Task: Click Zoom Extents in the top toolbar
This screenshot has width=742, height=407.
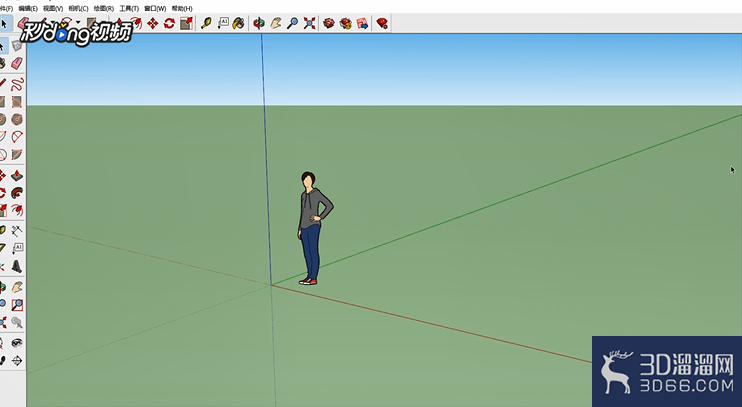Action: pos(309,23)
